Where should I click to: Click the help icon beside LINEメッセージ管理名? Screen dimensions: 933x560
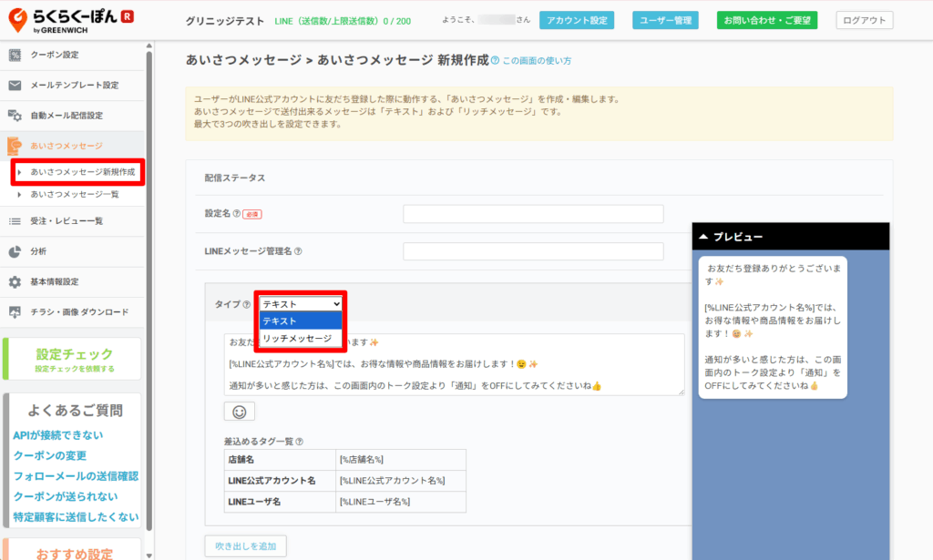[298, 251]
